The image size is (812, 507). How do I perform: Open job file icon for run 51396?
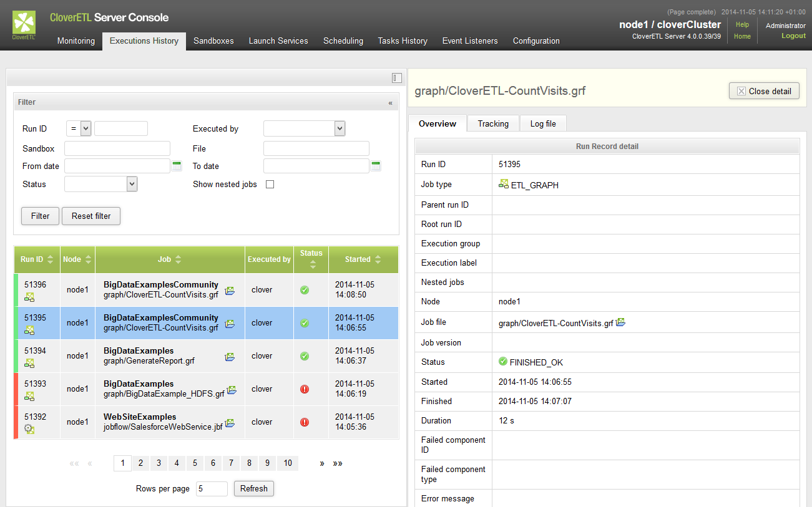(x=230, y=291)
